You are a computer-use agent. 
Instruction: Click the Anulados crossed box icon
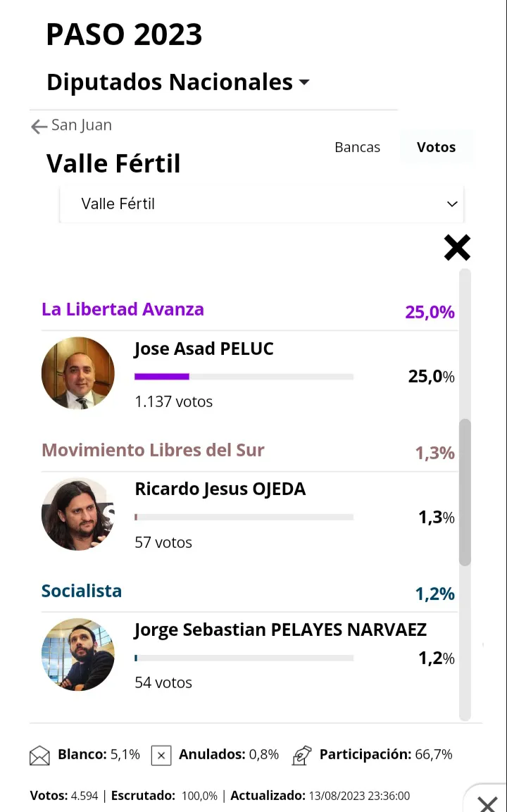(x=161, y=756)
